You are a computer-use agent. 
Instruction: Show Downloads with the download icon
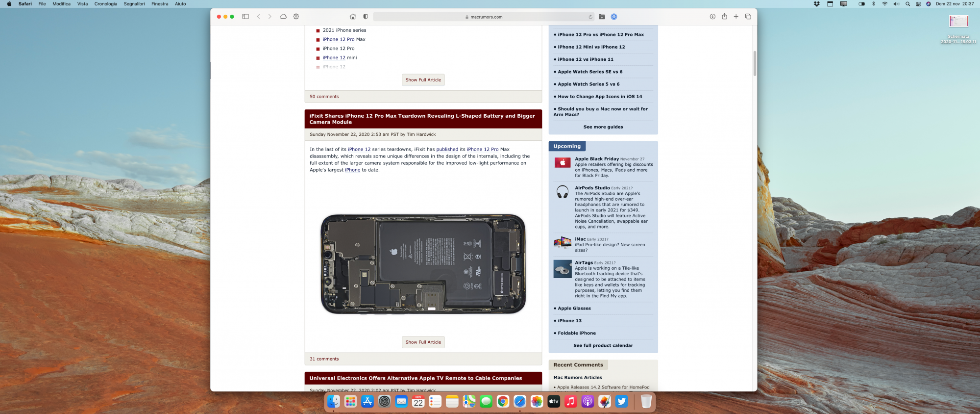712,17
